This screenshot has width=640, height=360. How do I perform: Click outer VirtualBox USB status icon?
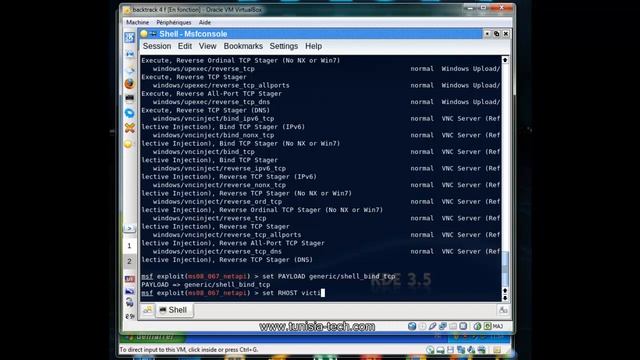[471, 350]
